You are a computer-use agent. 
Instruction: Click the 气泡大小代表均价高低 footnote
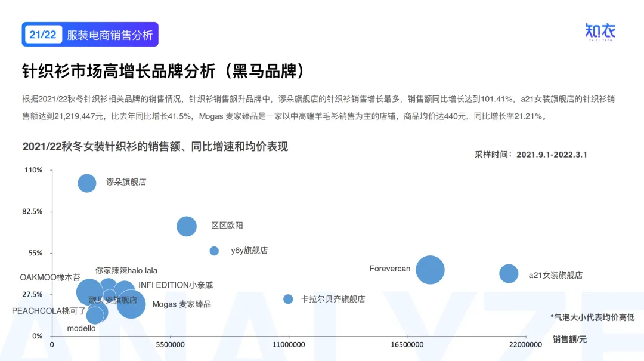[x=593, y=317]
